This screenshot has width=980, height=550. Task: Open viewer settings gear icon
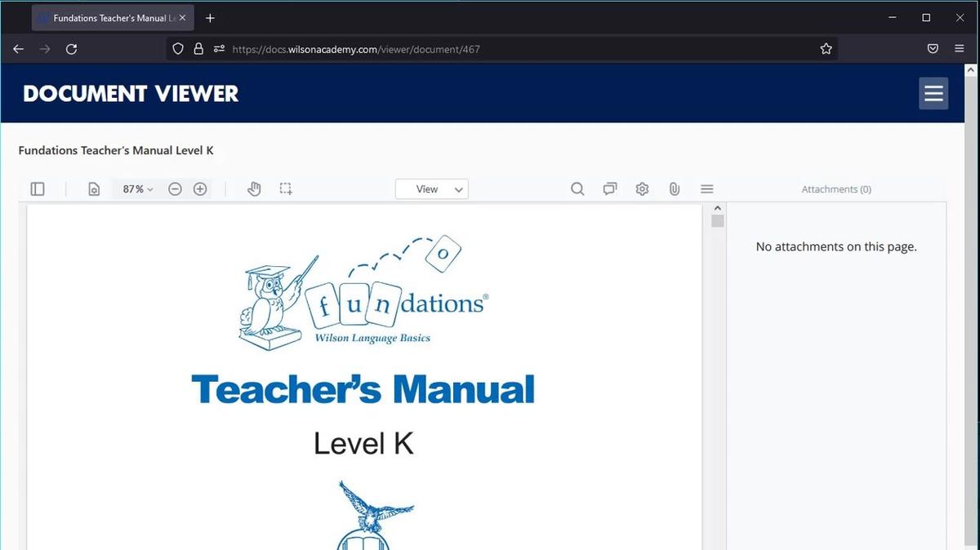(x=642, y=189)
